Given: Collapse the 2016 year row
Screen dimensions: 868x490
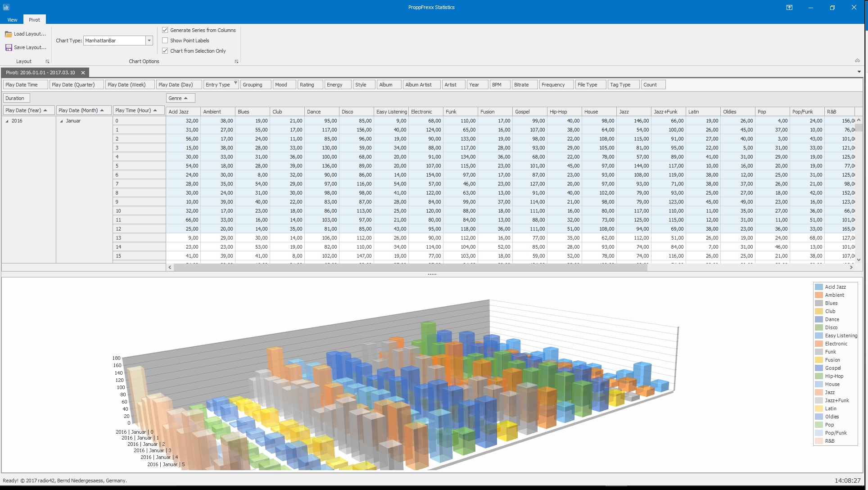Looking at the screenshot, I should [x=7, y=121].
